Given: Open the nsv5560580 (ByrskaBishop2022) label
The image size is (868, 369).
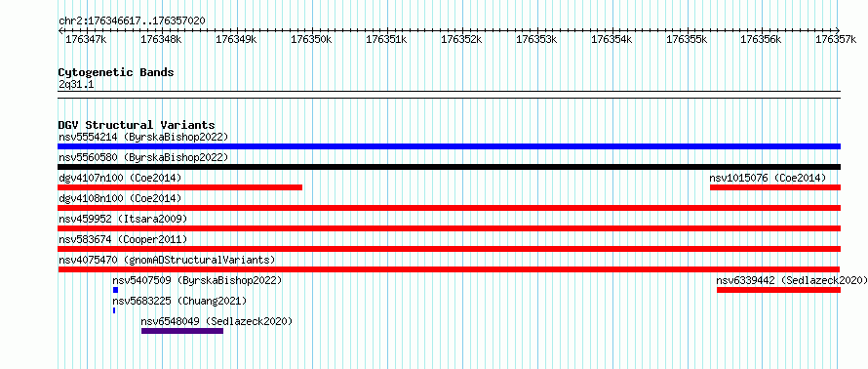Looking at the screenshot, I should pos(143,157).
